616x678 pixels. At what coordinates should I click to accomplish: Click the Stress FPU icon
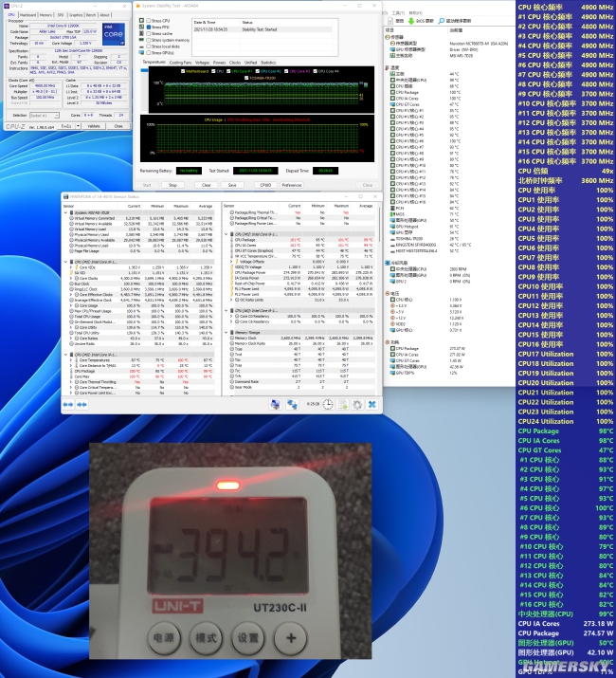pyautogui.click(x=141, y=27)
